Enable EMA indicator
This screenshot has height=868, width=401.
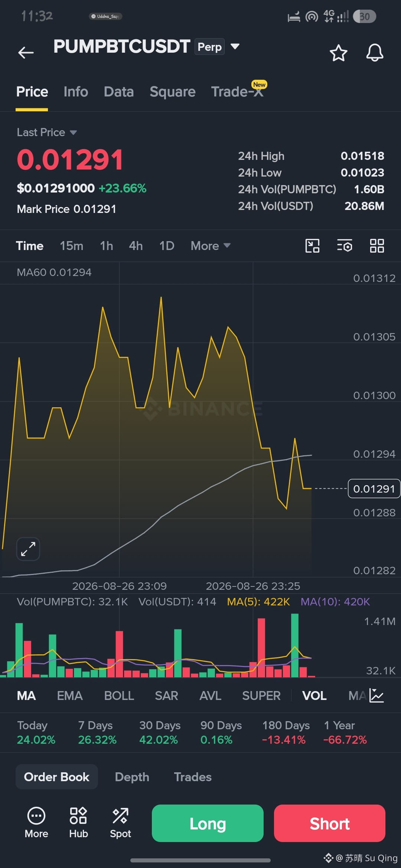(70, 696)
